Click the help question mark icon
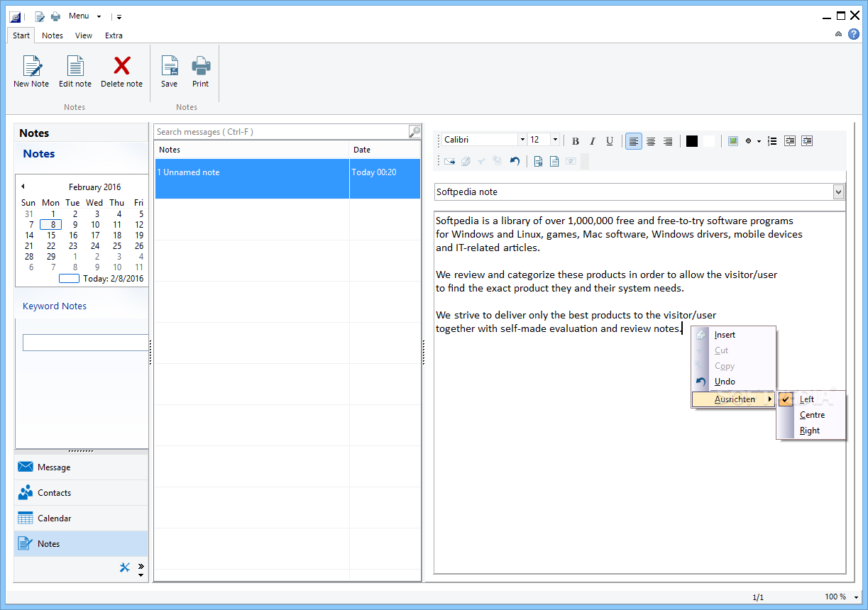Image resolution: width=868 pixels, height=610 pixels. (854, 34)
